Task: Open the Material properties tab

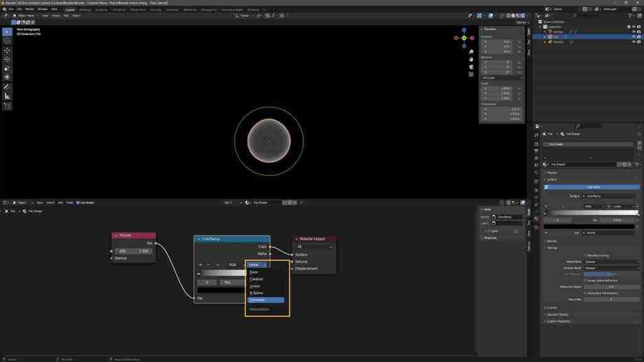Action: point(536,219)
